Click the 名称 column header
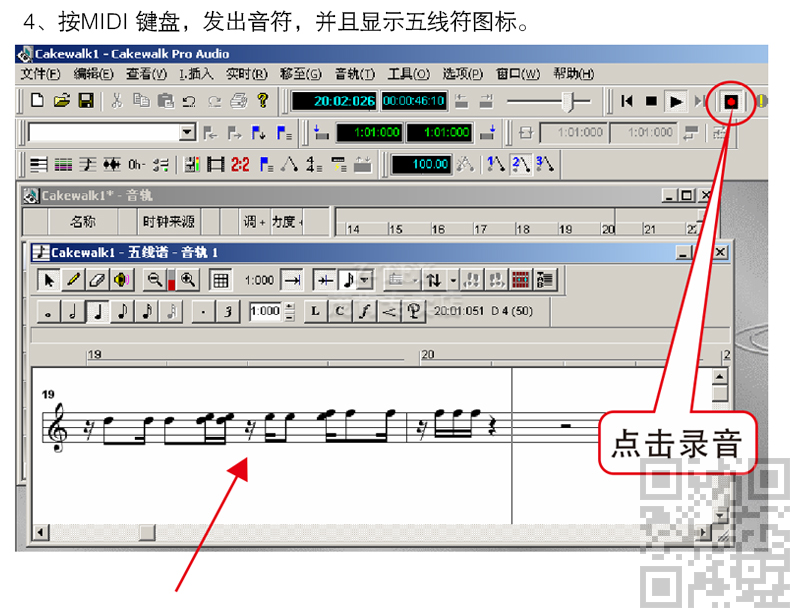Image resolution: width=790 pixels, height=608 pixels. coord(83,222)
